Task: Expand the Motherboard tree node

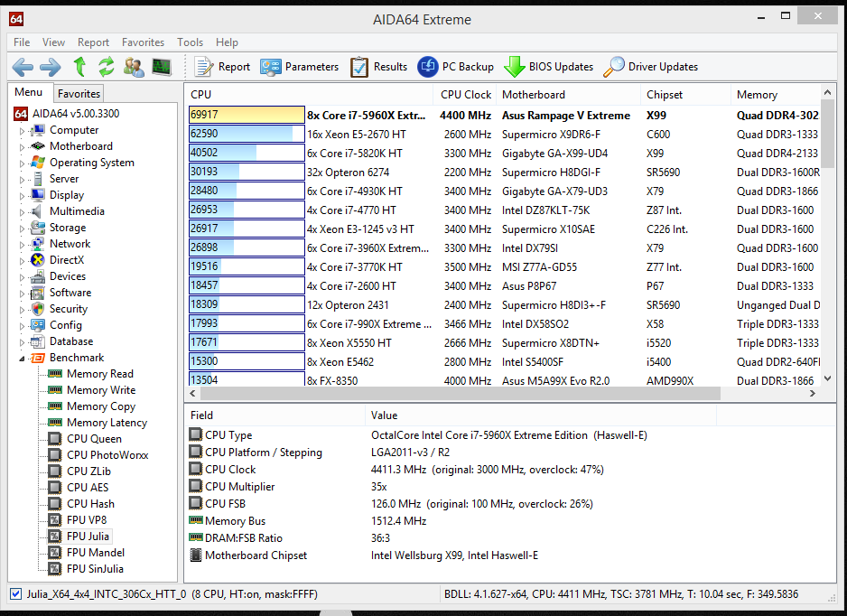Action: (x=22, y=147)
